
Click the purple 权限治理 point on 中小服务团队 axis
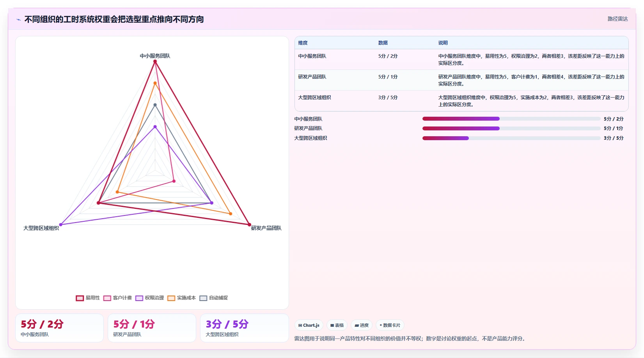point(155,127)
